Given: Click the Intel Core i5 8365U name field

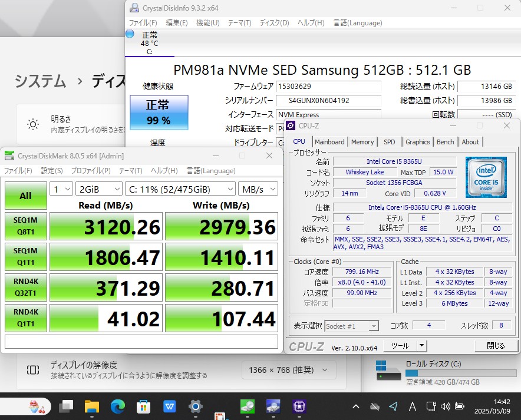Looking at the screenshot, I should pos(394,161).
